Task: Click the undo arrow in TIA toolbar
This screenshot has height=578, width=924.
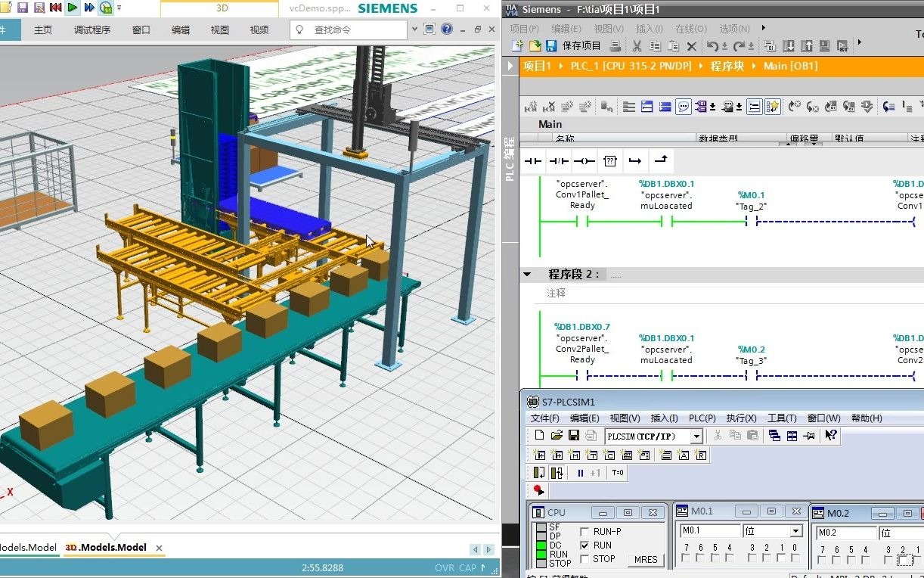Action: click(712, 46)
